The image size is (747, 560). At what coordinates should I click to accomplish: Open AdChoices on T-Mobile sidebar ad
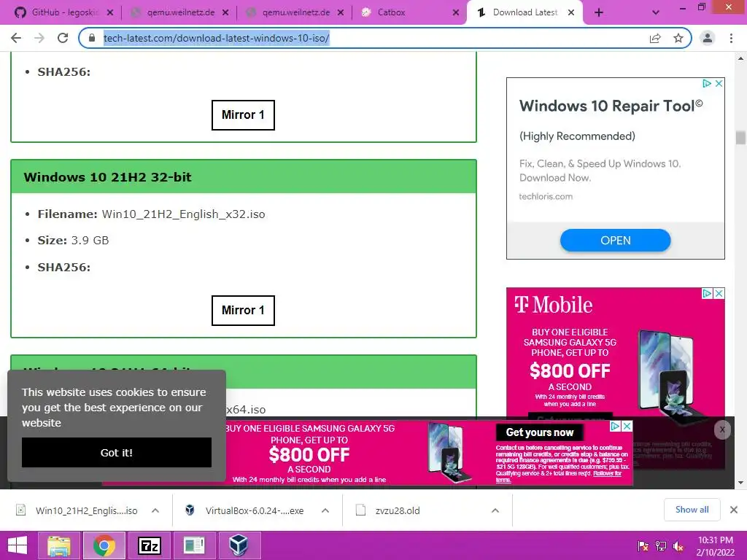click(708, 293)
